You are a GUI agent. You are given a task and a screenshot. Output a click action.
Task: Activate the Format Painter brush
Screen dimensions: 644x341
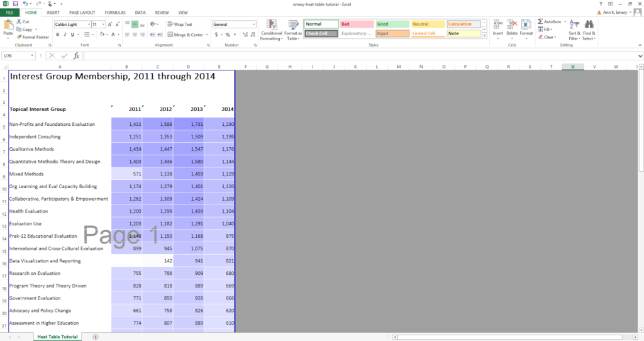point(19,37)
